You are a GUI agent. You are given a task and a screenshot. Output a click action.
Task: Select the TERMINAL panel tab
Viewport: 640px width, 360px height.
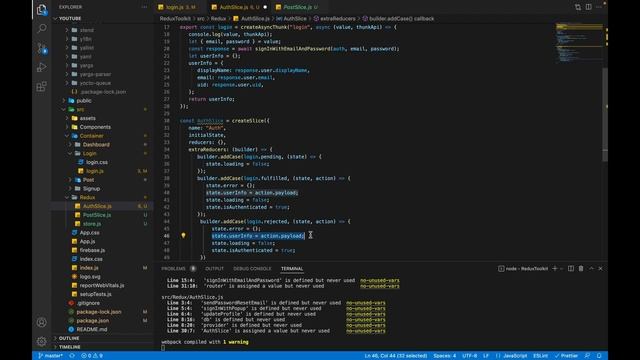(x=292, y=269)
